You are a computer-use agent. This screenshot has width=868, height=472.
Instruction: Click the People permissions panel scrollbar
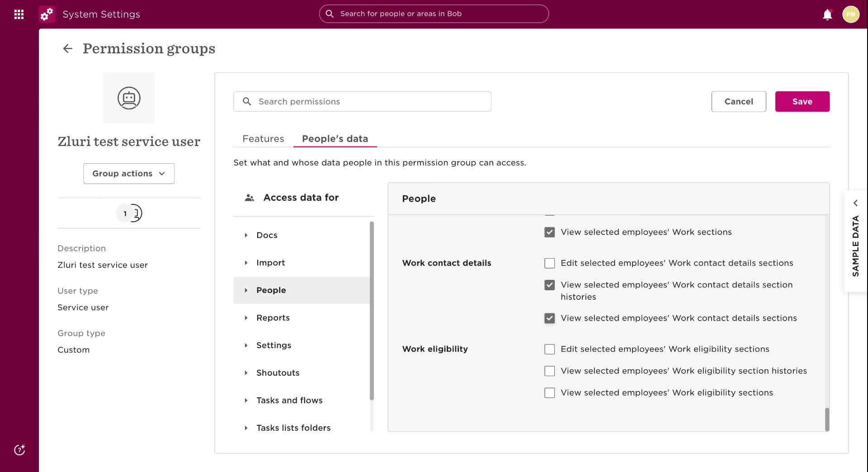coord(827,420)
